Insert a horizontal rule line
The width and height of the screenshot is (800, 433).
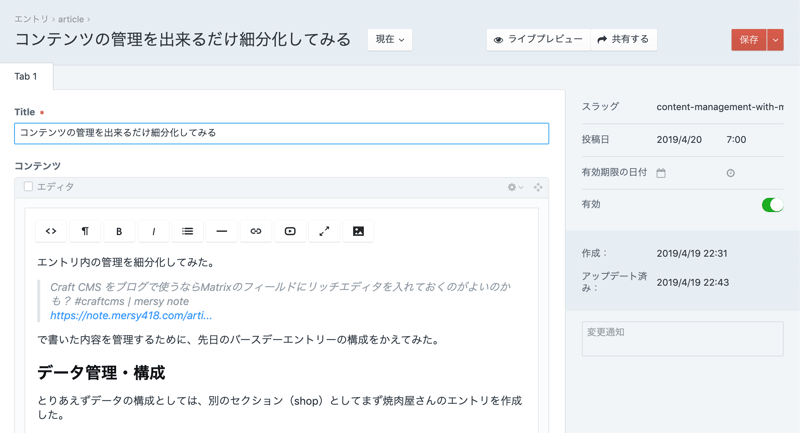pyautogui.click(x=222, y=231)
